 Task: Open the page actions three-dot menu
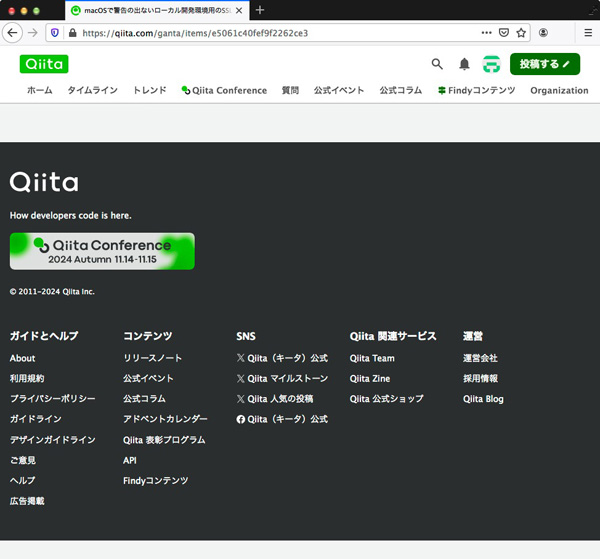486,32
